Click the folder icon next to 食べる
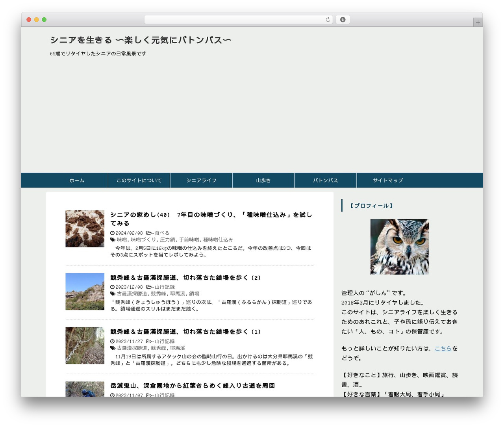 149,233
